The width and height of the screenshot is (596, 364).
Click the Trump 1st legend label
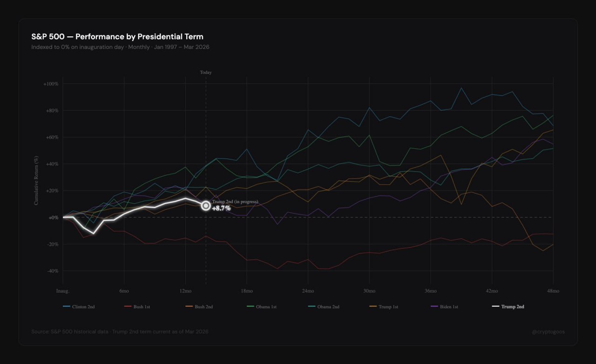pos(384,307)
